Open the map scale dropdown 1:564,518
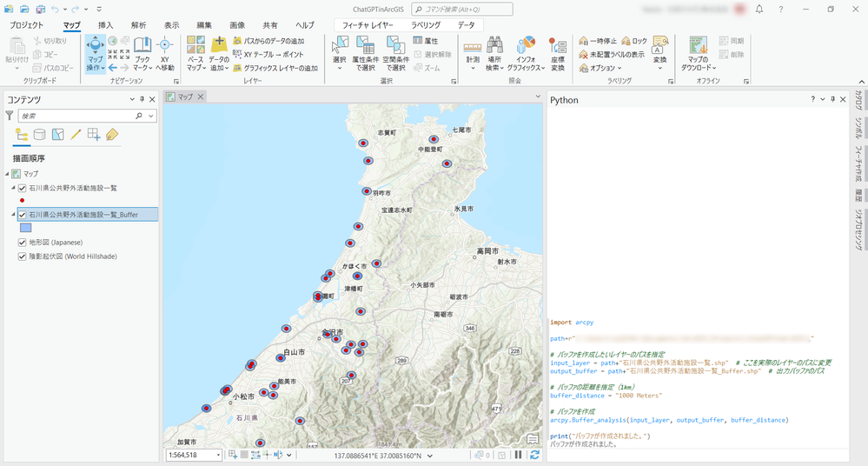 217,455
